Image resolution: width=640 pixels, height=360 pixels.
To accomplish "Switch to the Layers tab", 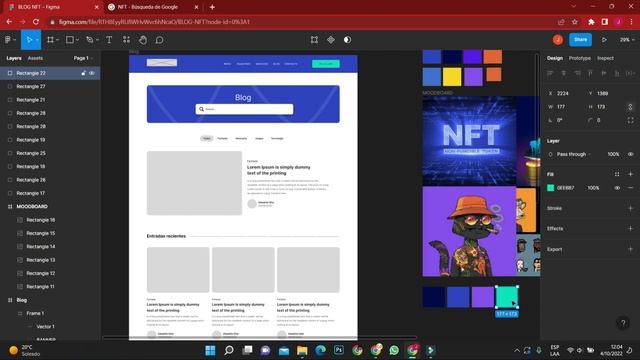I will tap(14, 58).
